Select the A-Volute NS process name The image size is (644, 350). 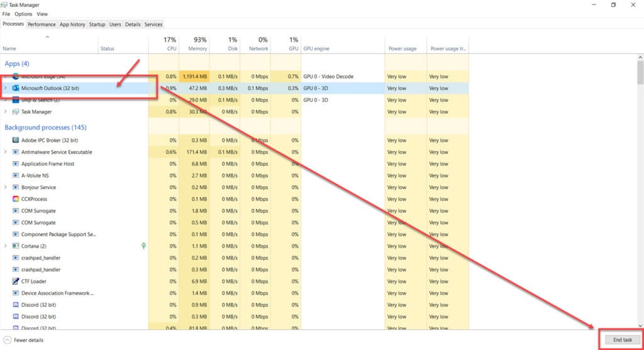(35, 176)
